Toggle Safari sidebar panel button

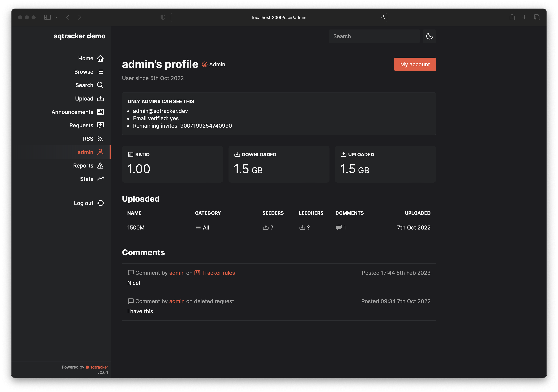(x=47, y=17)
